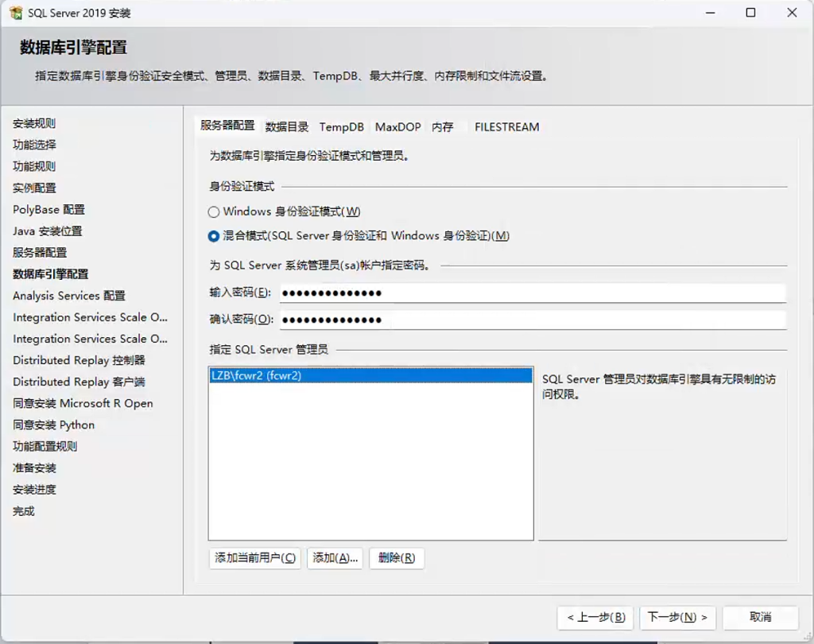The image size is (814, 644).
Task: Go back with 上一步(B) button
Action: (x=595, y=618)
